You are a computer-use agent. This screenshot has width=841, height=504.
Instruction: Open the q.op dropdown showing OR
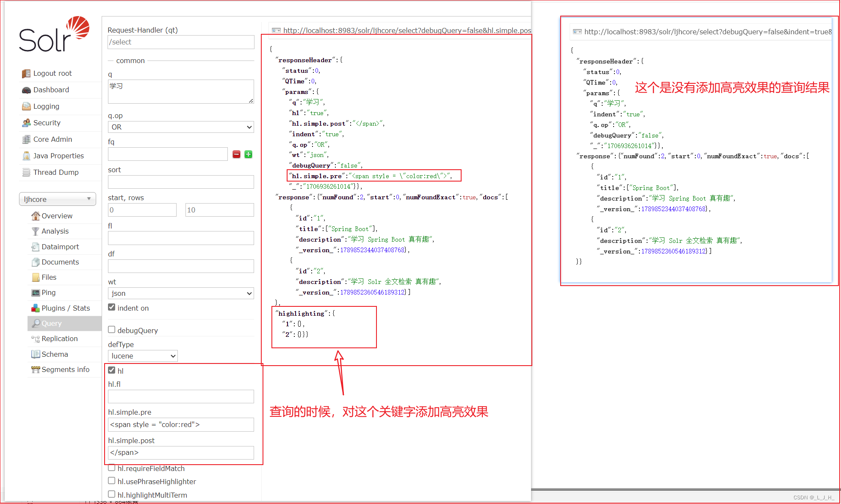[181, 127]
